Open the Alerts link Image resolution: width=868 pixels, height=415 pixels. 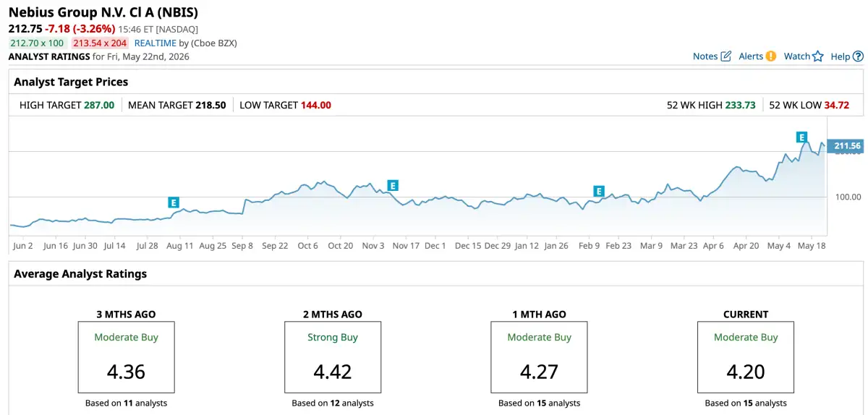(x=751, y=56)
